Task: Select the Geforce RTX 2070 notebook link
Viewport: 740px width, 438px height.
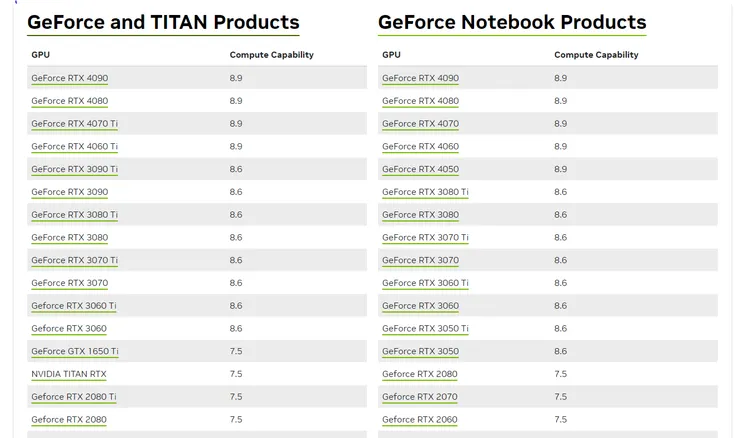Action: click(x=419, y=397)
